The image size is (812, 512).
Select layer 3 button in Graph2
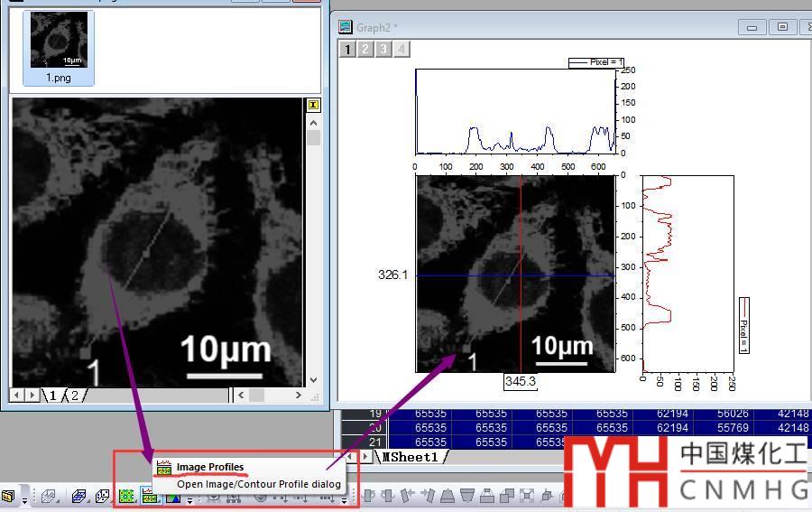click(x=383, y=49)
